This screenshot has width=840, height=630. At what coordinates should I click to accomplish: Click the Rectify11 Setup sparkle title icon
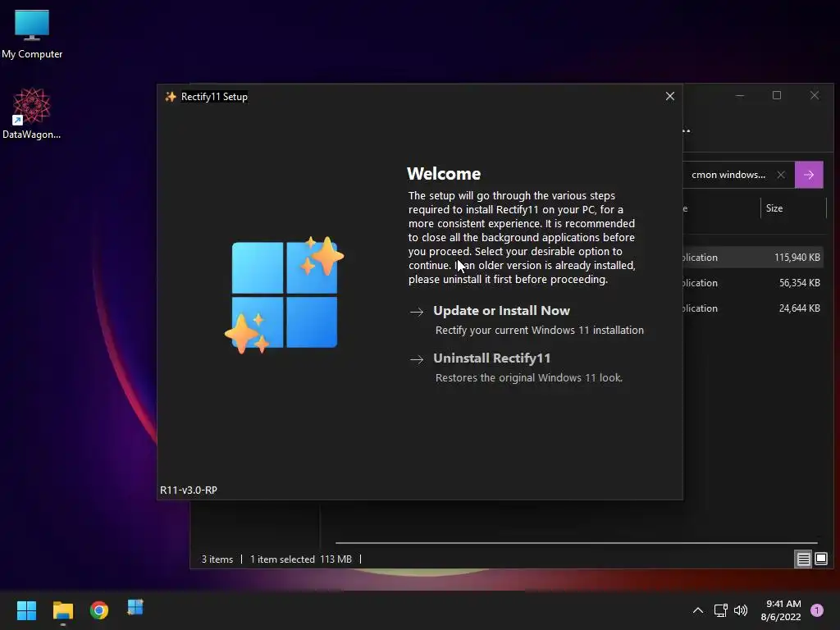(171, 97)
